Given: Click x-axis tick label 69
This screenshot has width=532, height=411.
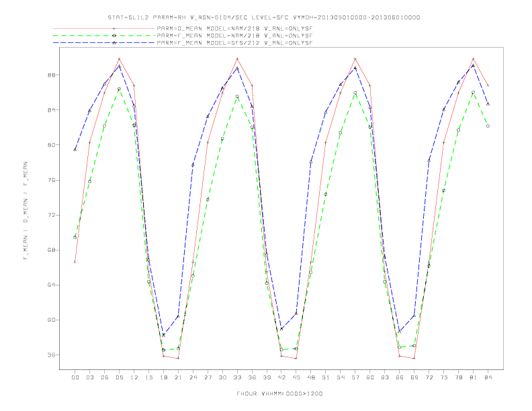Looking at the screenshot, I should tap(414, 377).
